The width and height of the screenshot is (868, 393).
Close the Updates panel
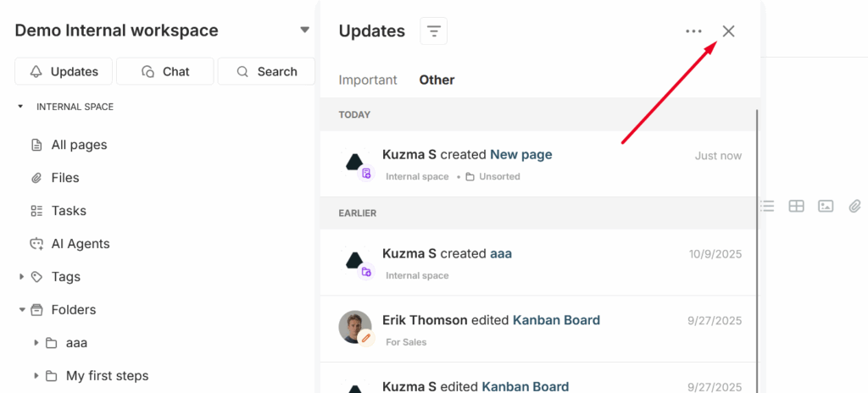pos(728,31)
